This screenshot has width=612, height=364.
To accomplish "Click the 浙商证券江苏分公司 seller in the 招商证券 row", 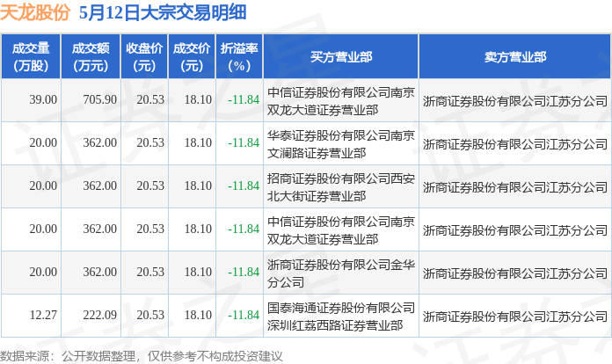I will coord(514,187).
